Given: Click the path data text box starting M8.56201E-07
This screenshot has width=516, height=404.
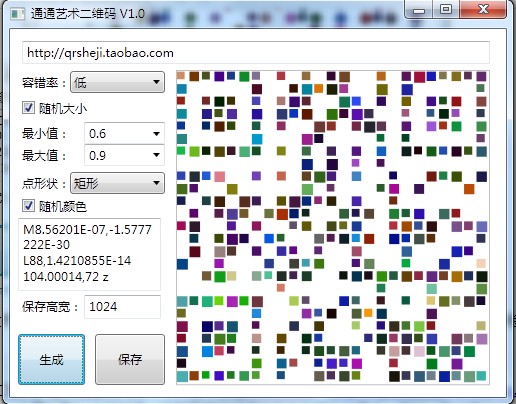Looking at the screenshot, I should 89,254.
